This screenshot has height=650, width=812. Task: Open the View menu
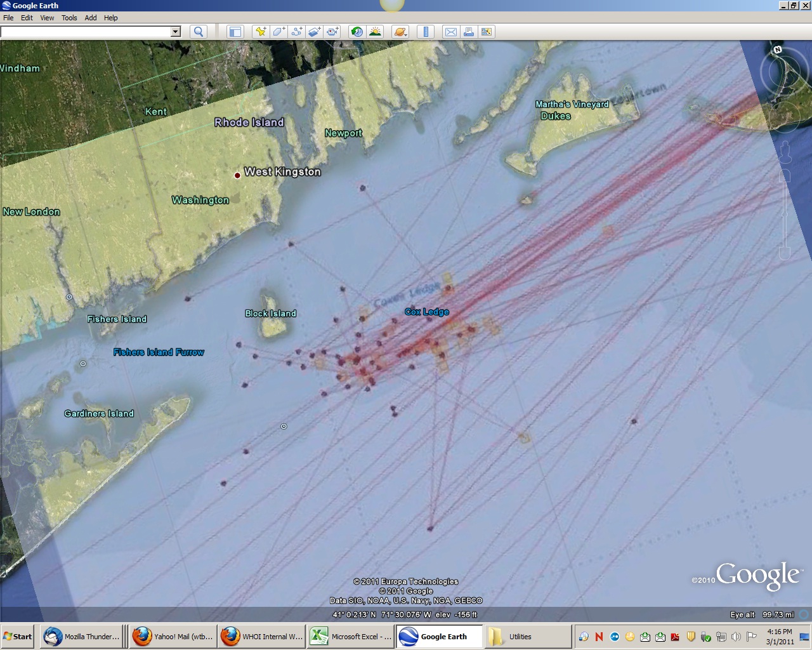48,18
